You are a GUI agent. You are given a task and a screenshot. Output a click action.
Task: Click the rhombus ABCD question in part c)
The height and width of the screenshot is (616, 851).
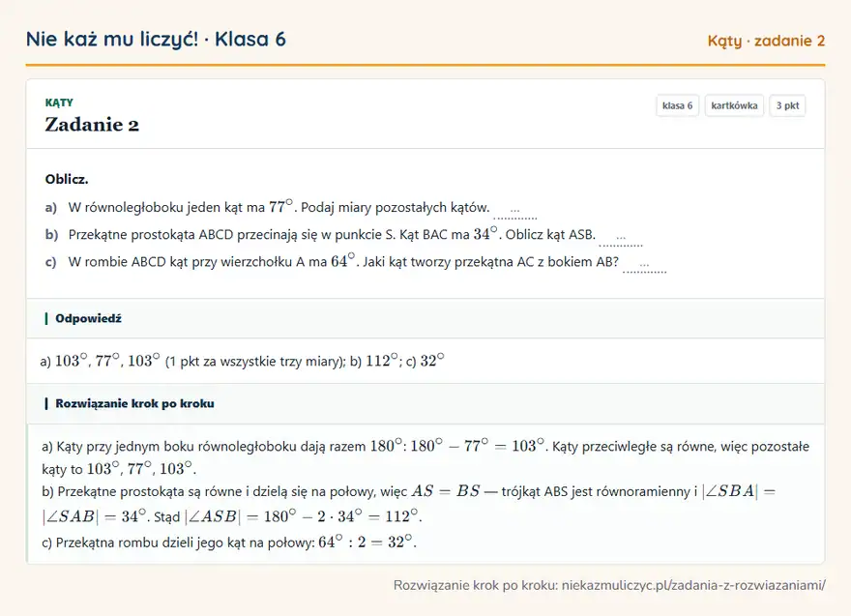point(343,262)
